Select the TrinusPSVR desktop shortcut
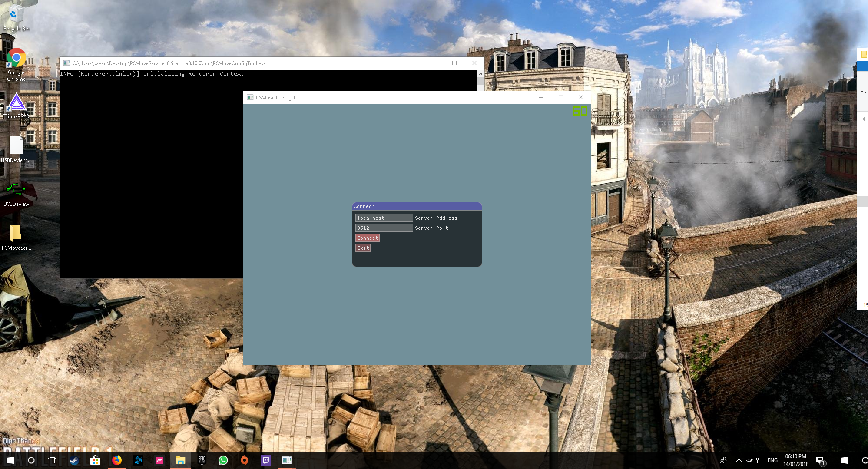Viewport: 868px width, 469px height. 16,106
